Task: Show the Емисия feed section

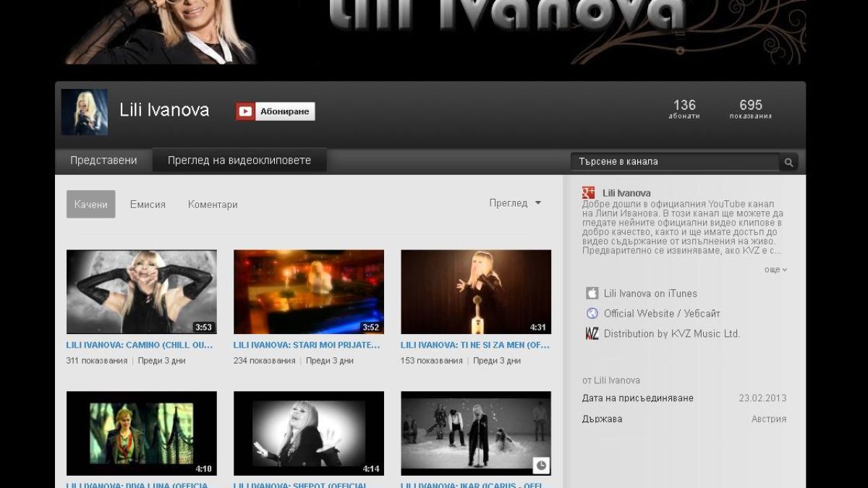Action: pos(148,205)
